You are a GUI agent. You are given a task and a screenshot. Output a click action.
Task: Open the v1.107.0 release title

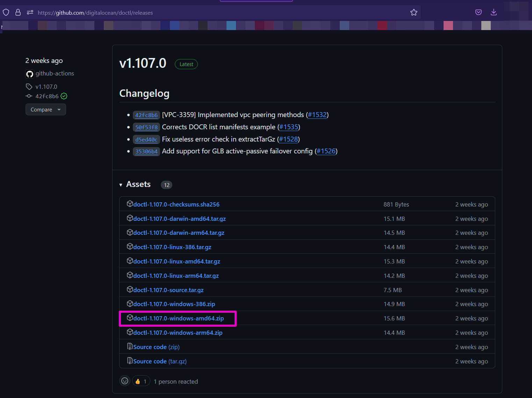143,63
